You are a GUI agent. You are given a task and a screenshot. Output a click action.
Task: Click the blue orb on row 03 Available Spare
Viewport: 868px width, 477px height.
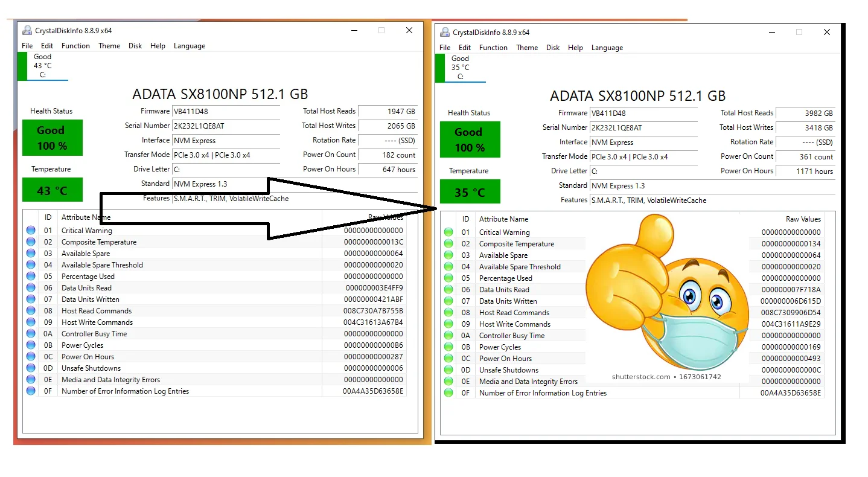pos(31,254)
